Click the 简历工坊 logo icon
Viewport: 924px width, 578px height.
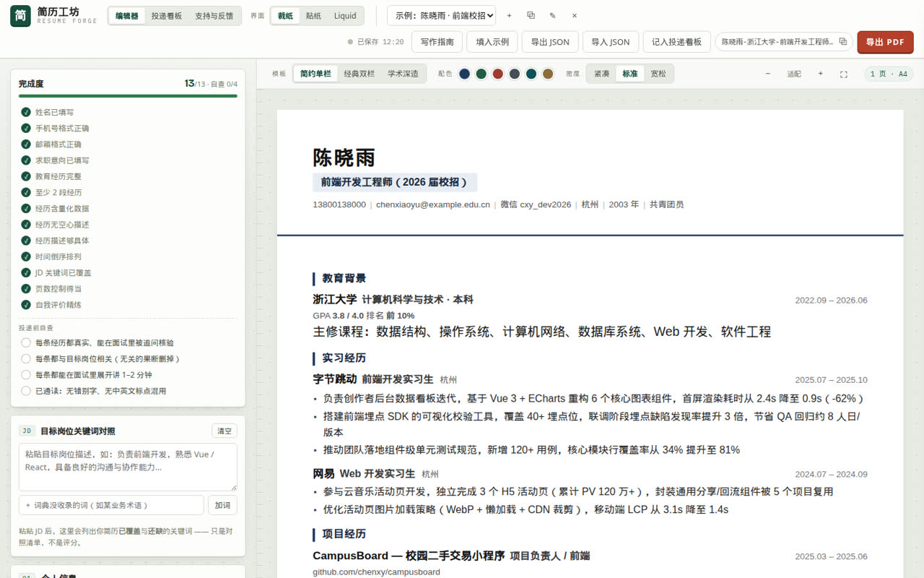tap(20, 16)
